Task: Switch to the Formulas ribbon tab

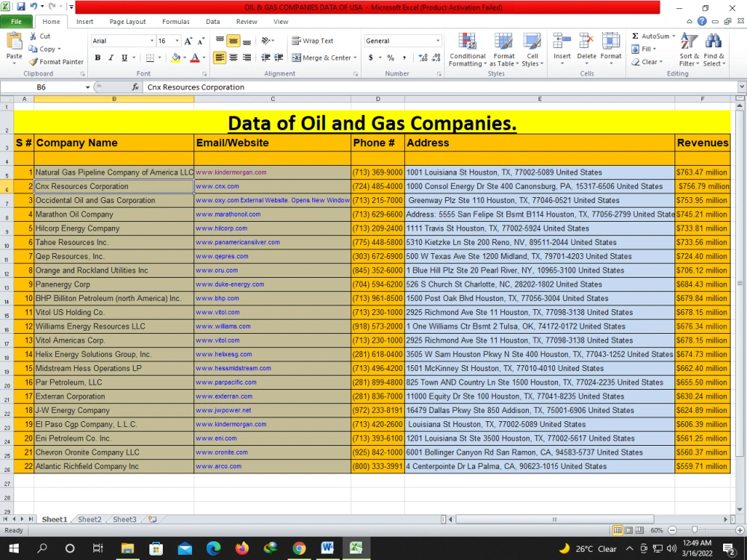Action: point(176,22)
